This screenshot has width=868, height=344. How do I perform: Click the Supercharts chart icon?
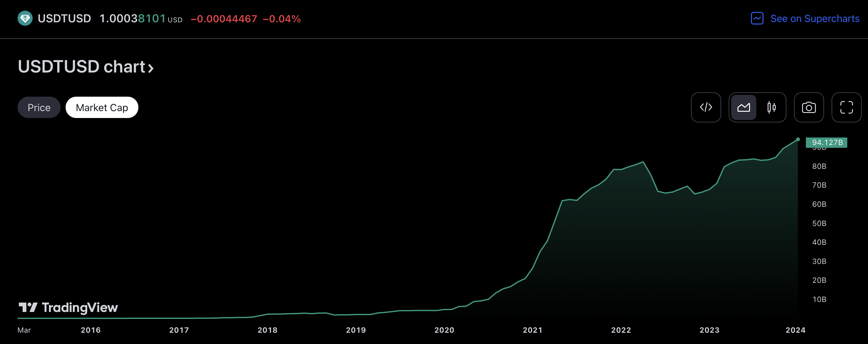pos(757,18)
